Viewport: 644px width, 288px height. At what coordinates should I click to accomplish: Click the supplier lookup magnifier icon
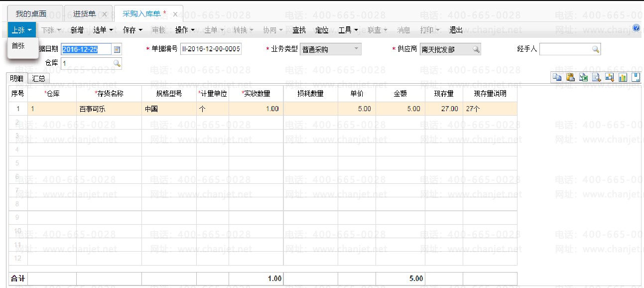click(x=476, y=49)
